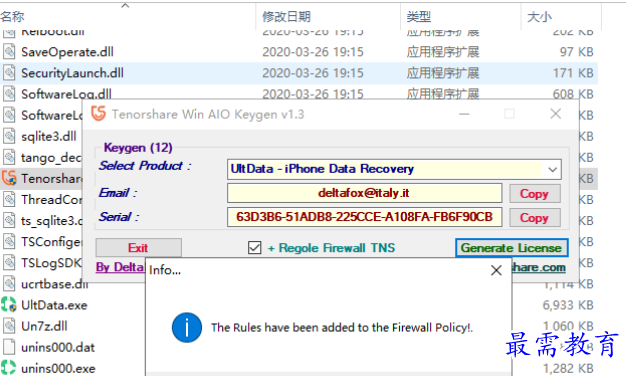Click the sqlite3.dll file icon

[x=9, y=136]
